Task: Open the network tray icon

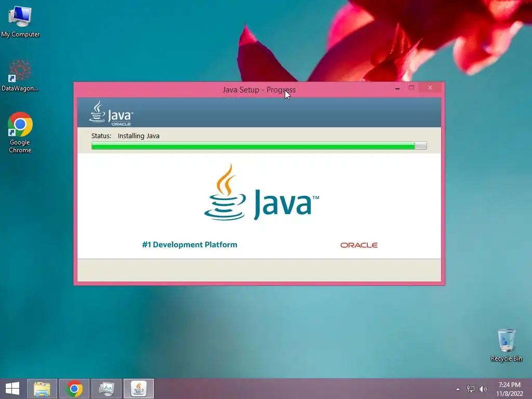Action: pos(471,389)
